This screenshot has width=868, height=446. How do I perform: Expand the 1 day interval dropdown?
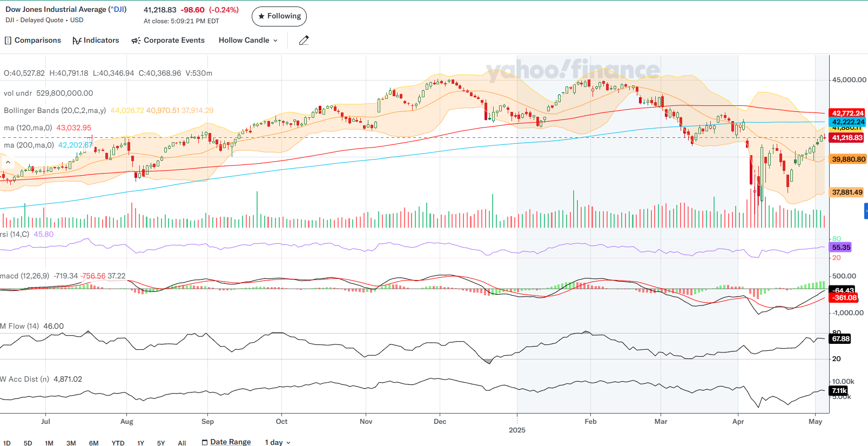tap(278, 442)
